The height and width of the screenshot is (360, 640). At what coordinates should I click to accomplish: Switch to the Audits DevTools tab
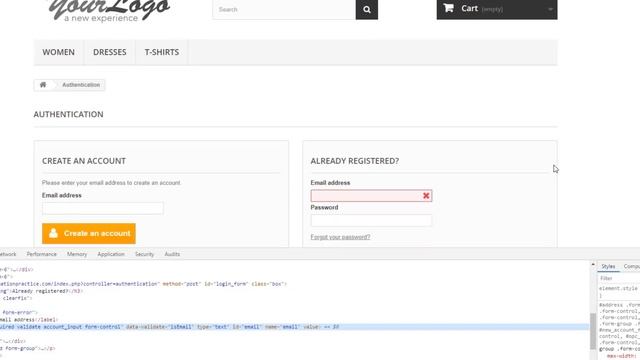pos(172,254)
